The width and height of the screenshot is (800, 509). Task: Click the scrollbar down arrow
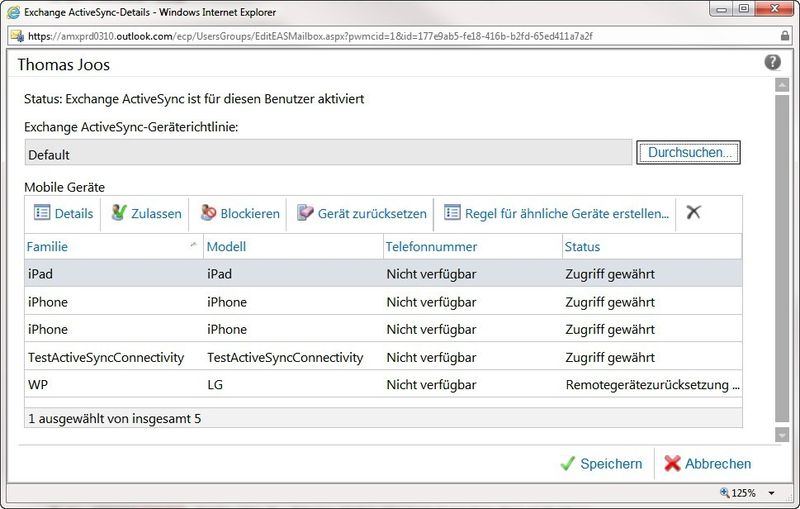(782, 435)
